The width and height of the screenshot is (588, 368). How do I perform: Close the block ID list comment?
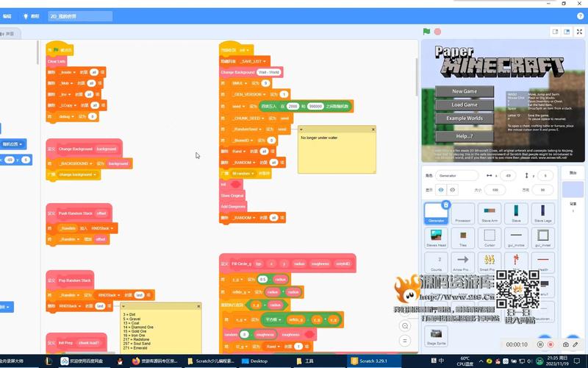click(x=198, y=306)
